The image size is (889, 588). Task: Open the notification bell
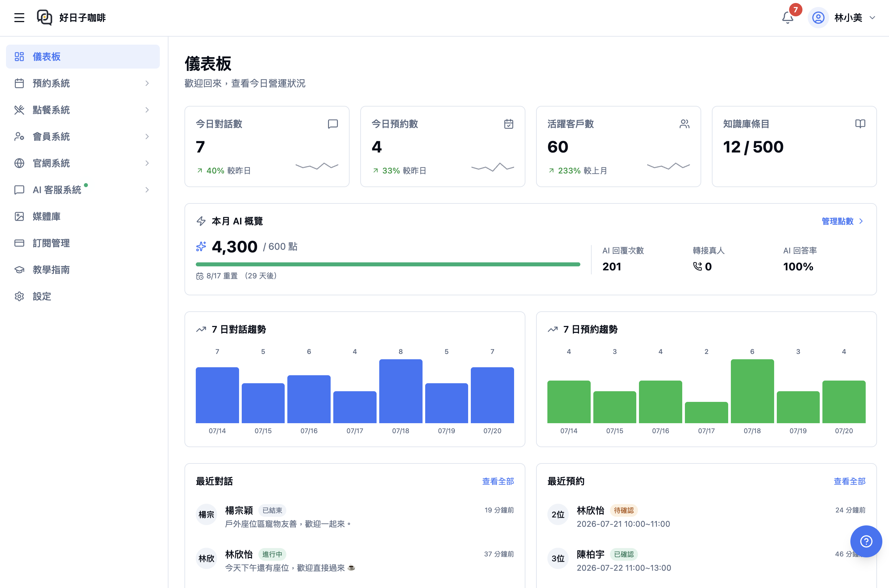pos(787,18)
